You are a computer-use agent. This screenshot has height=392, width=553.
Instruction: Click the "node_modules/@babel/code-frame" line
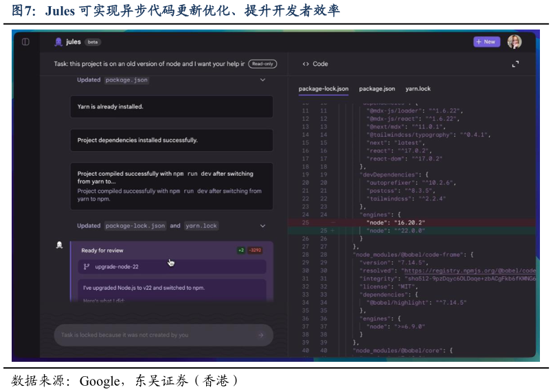tap(413, 255)
